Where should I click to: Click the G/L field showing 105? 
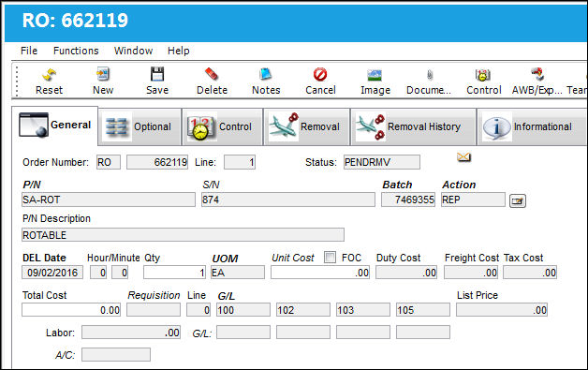coord(423,310)
